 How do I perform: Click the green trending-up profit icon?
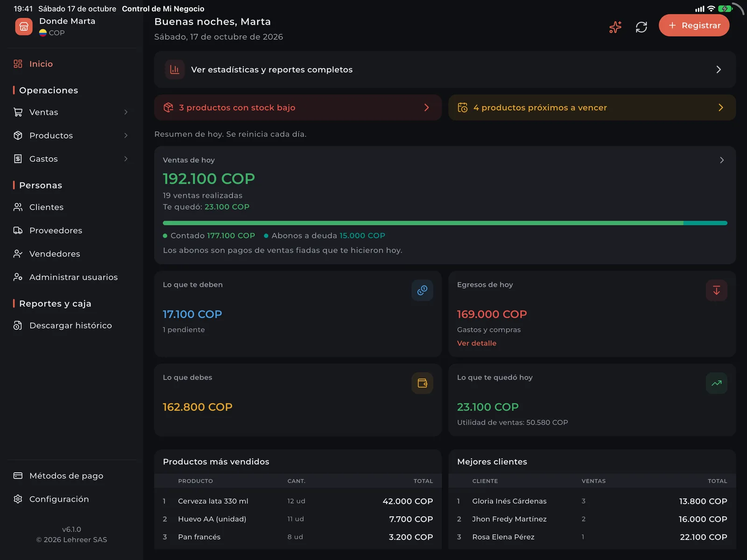[716, 383]
